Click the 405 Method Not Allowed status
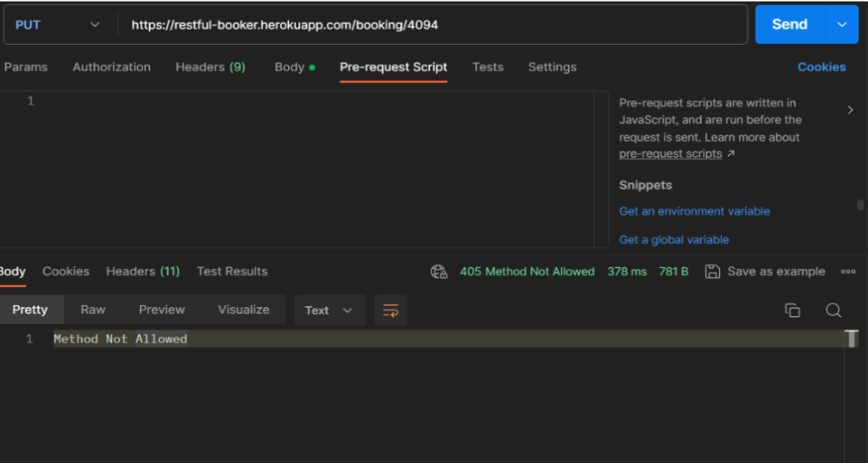This screenshot has height=463, width=868. [x=527, y=271]
